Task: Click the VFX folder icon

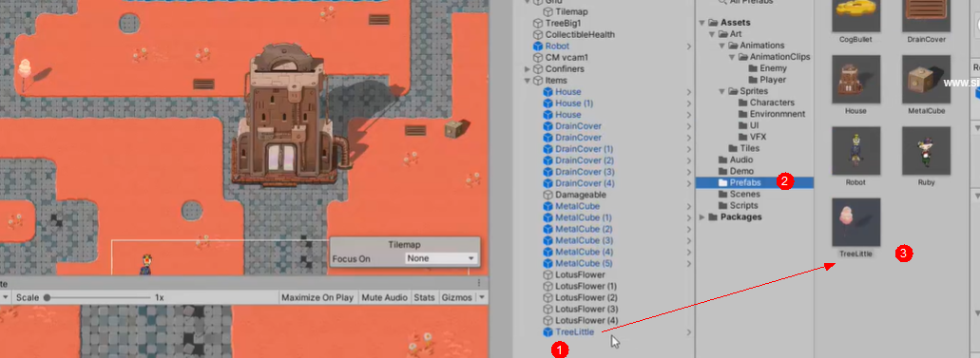Action: [742, 137]
